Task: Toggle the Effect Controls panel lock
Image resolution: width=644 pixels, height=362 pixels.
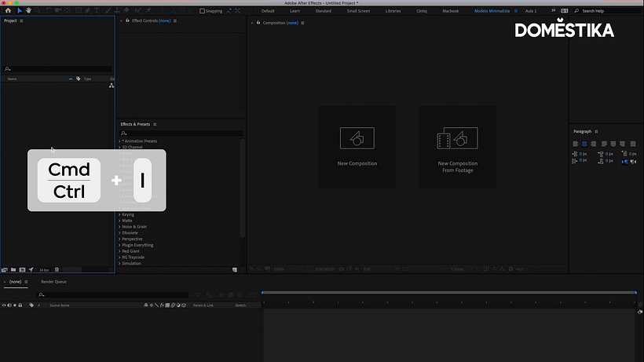Action: [127, 20]
